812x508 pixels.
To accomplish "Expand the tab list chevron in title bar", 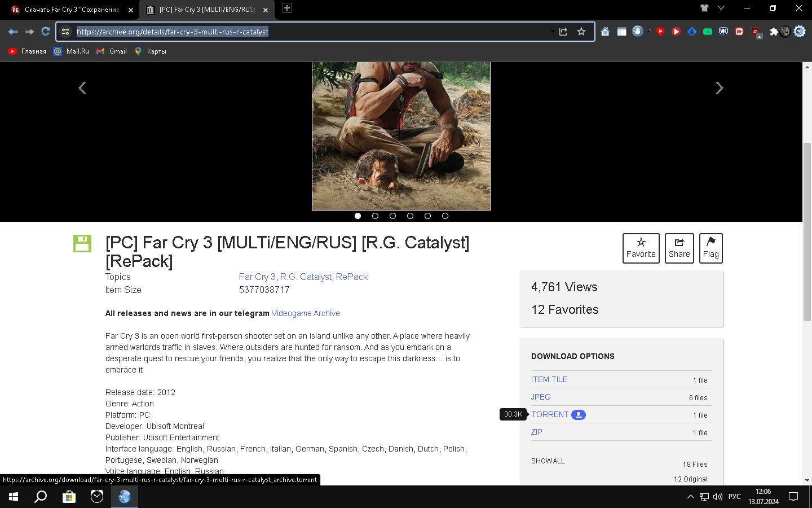I will click(721, 8).
